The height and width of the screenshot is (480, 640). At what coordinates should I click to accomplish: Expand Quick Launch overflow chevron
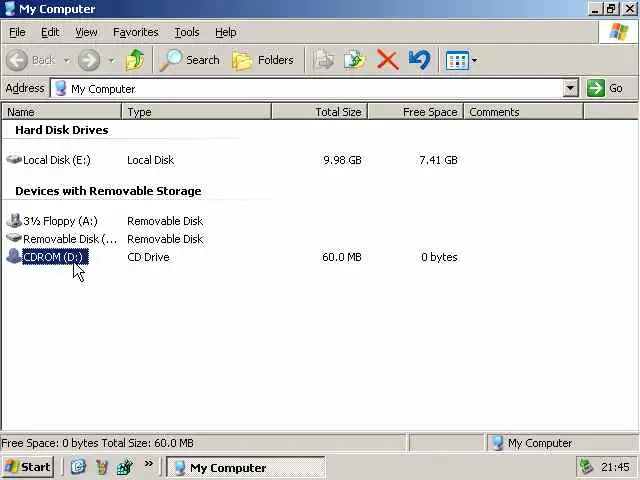(149, 463)
